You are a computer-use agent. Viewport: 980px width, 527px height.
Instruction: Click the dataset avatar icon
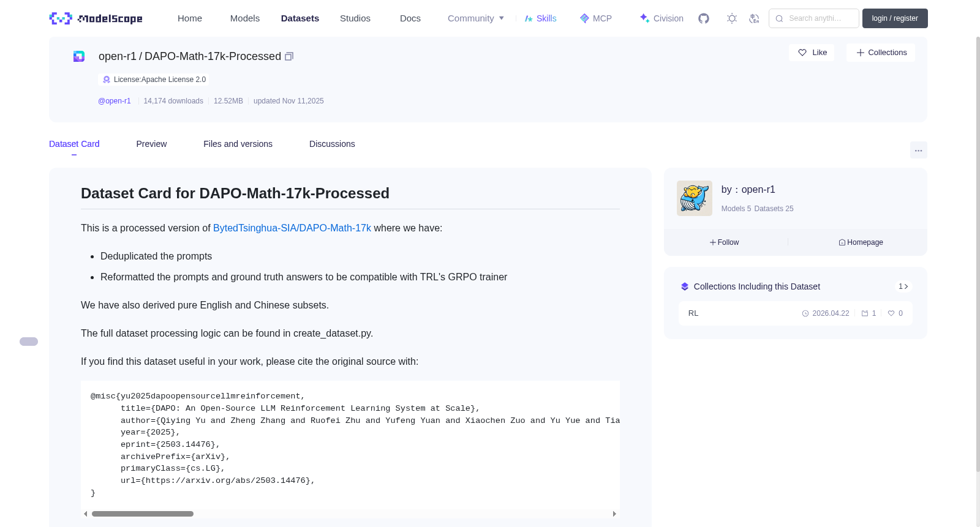pos(79,56)
